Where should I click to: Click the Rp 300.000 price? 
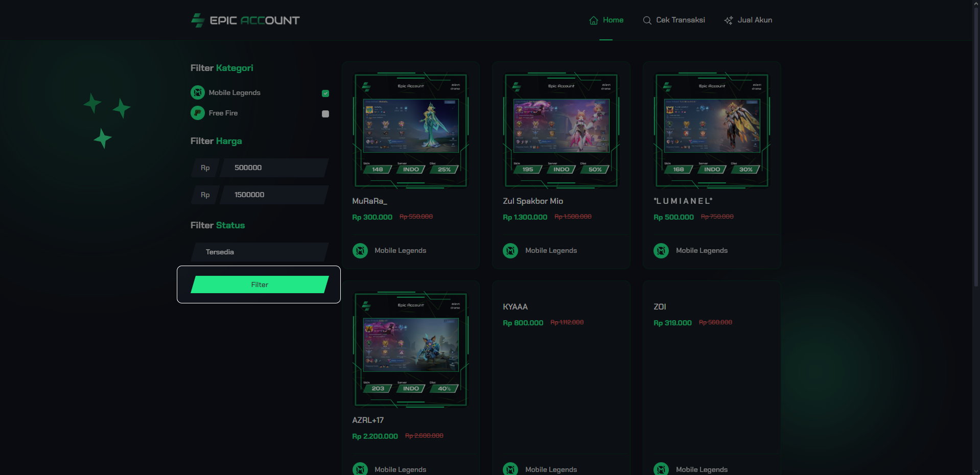(372, 217)
